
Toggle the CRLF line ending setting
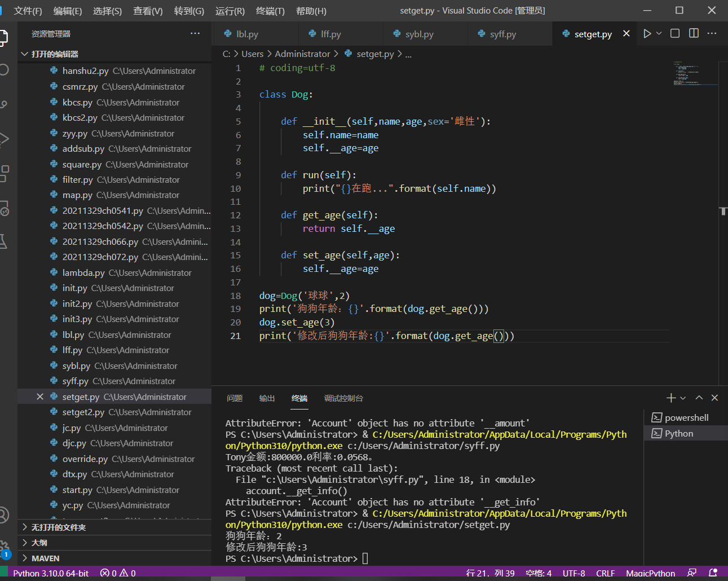point(605,573)
